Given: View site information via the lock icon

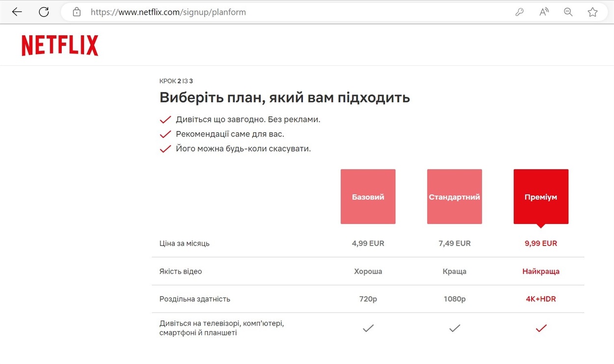Looking at the screenshot, I should pos(77,12).
